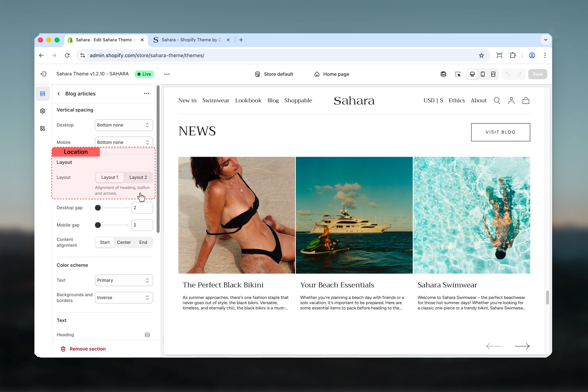The height and width of the screenshot is (392, 588).
Task: Open Store default market selector
Action: 274,74
